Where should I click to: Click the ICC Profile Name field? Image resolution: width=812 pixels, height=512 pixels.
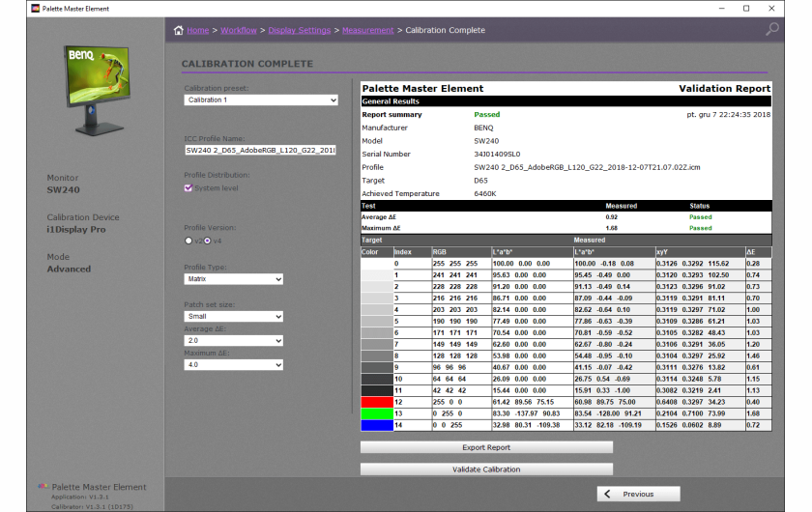point(260,150)
